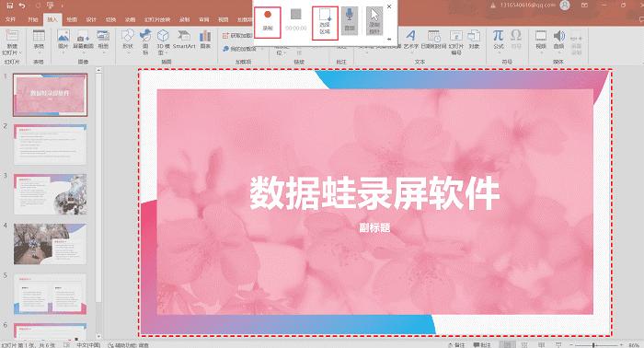This screenshot has height=348, width=644.
Task: Toggle 批注 Comments in status bar
Action: [x=482, y=345]
